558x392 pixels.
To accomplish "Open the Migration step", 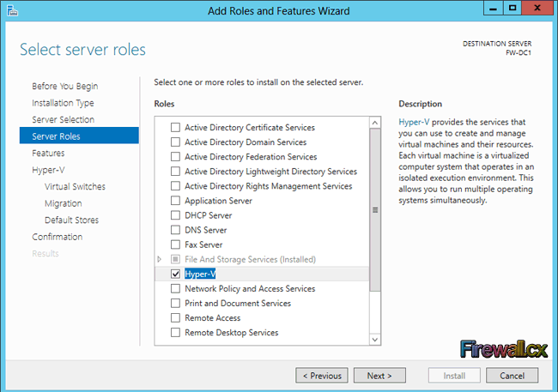I will [x=63, y=203].
